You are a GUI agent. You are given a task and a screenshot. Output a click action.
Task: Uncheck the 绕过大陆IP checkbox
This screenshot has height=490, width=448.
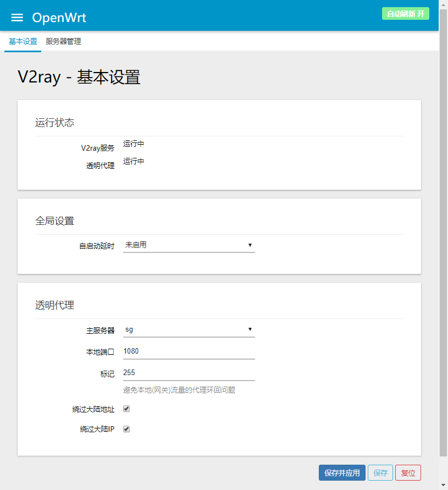coord(126,429)
